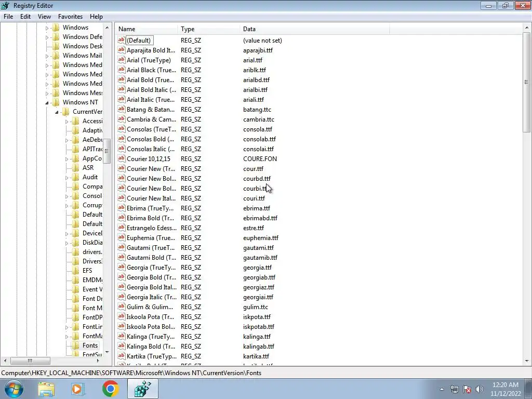Screen dimensions: 532x399
Task: Click the Cambria string value icon
Action: pyautogui.click(x=121, y=119)
